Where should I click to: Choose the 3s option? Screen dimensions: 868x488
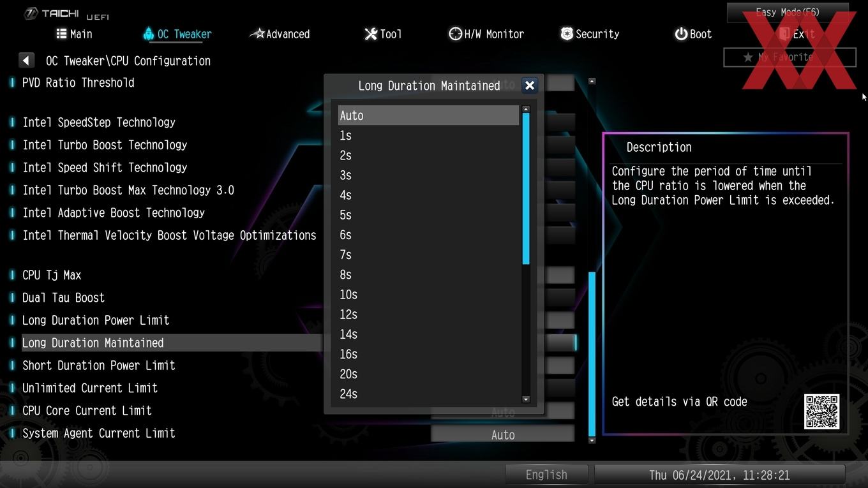coord(428,175)
